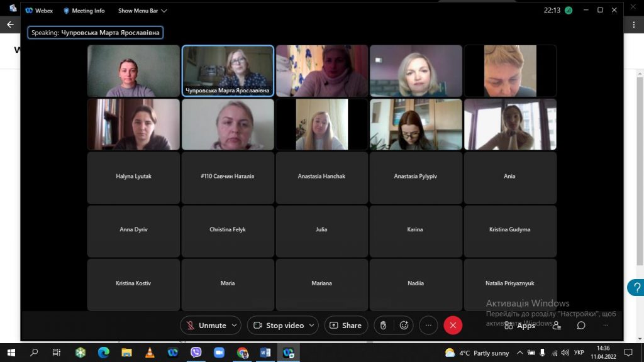This screenshot has width=644, height=362.
Task: Select Чупровська Марта Ярославівна video tile
Action: point(228,70)
